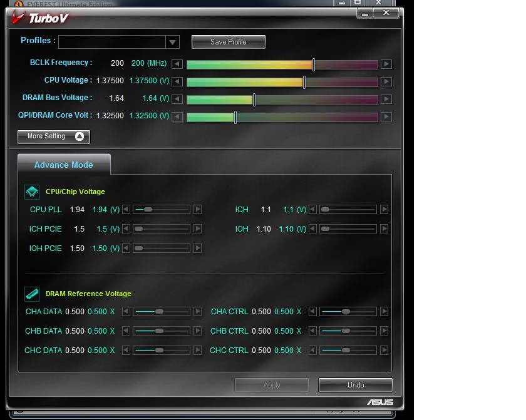The image size is (526, 420).
Task: Increase DRAM Bus Voltage with the right arrow
Action: [386, 99]
